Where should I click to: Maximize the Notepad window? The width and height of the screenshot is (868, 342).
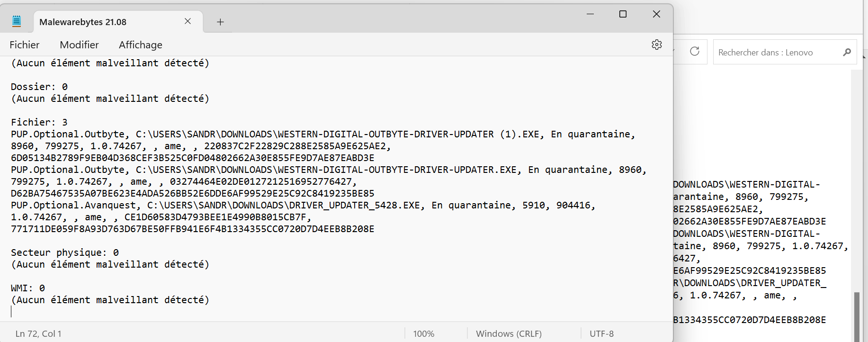(623, 14)
